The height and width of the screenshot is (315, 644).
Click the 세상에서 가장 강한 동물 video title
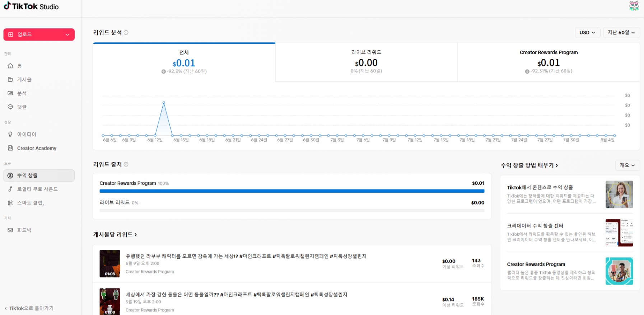coord(236,295)
